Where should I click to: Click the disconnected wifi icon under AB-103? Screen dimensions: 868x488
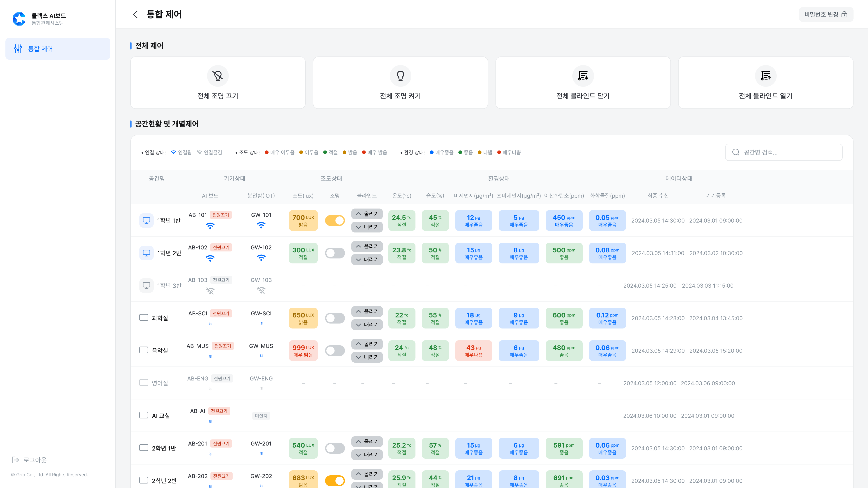click(210, 291)
